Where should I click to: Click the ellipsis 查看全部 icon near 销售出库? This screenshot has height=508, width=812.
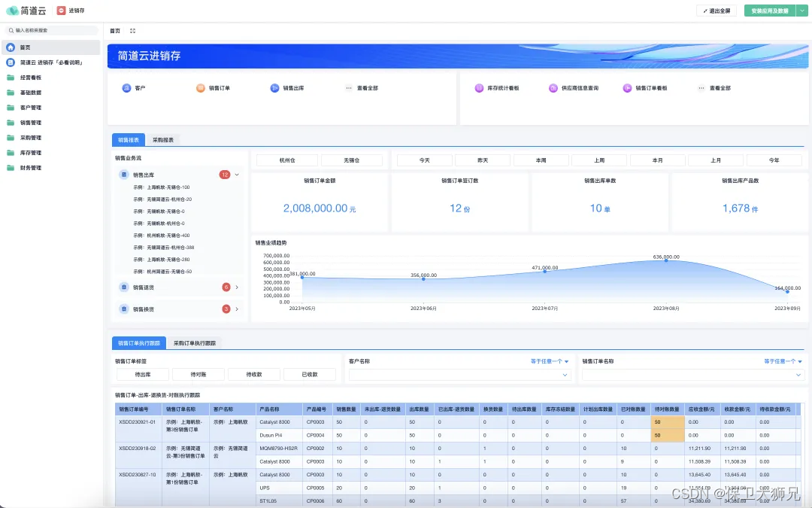(x=349, y=88)
